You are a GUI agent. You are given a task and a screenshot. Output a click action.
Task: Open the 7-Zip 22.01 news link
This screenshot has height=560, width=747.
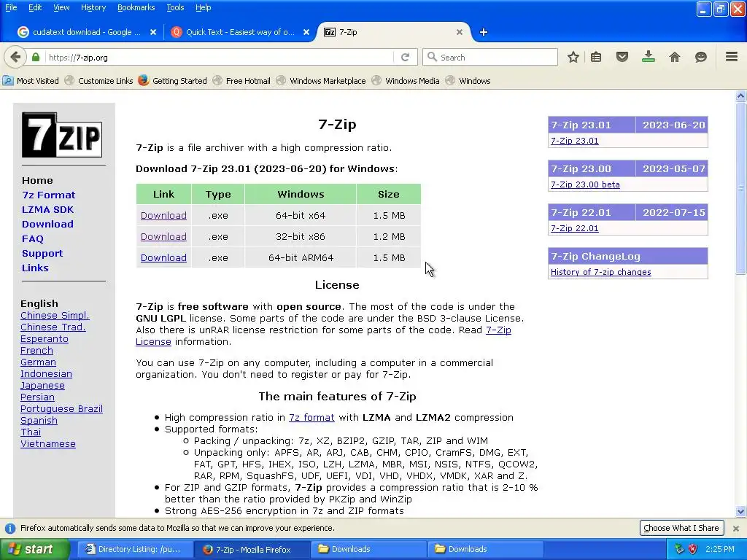575,228
